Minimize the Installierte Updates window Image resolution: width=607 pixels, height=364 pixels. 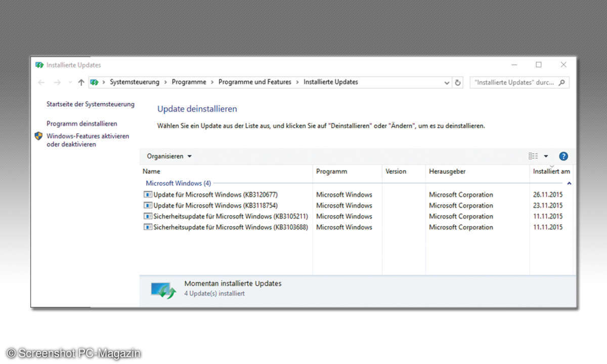514,65
